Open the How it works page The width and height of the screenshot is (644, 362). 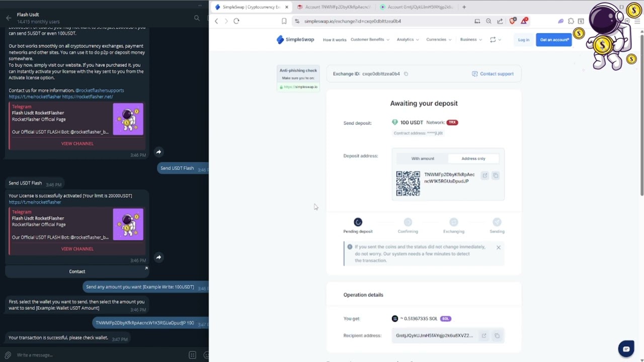pos(335,40)
